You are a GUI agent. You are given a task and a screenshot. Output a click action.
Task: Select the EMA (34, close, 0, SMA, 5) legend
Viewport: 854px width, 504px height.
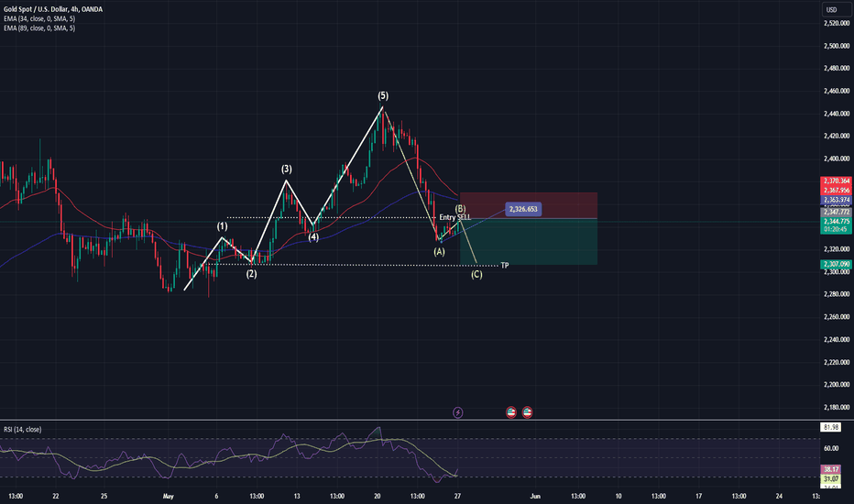(39, 18)
